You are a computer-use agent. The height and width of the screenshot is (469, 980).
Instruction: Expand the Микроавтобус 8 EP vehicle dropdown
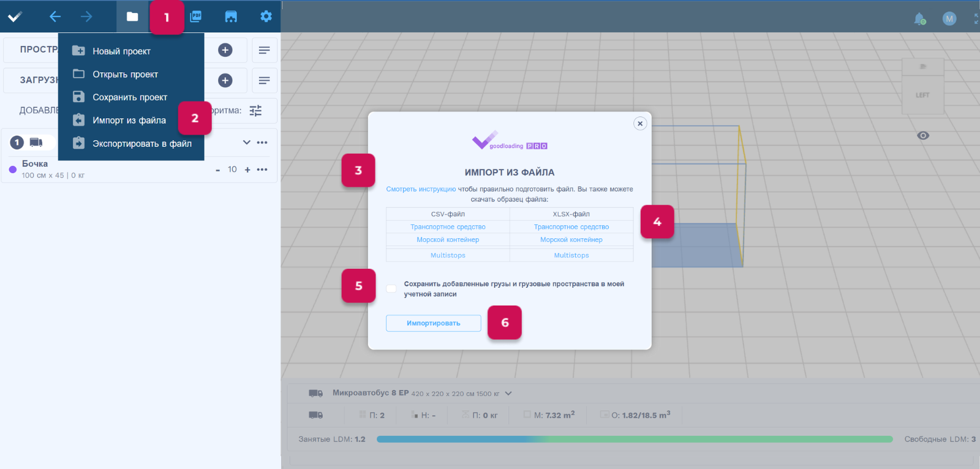click(508, 393)
